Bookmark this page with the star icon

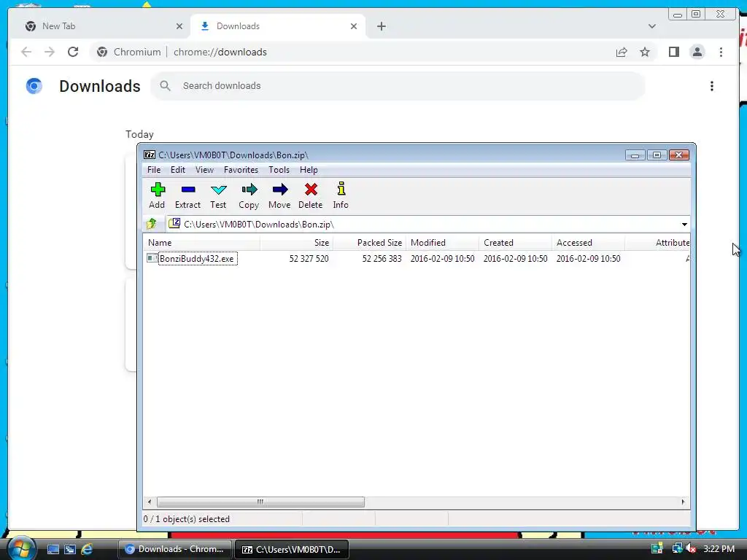[x=645, y=52]
